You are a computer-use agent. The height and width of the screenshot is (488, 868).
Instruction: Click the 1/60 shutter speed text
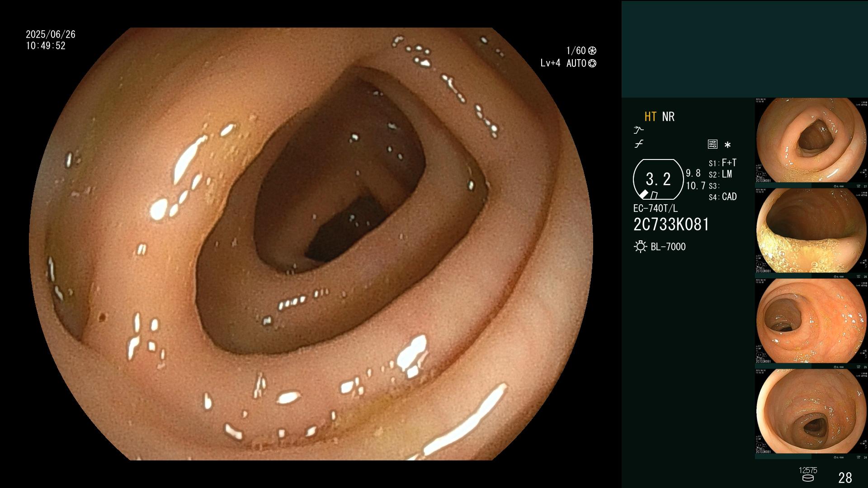(x=576, y=51)
